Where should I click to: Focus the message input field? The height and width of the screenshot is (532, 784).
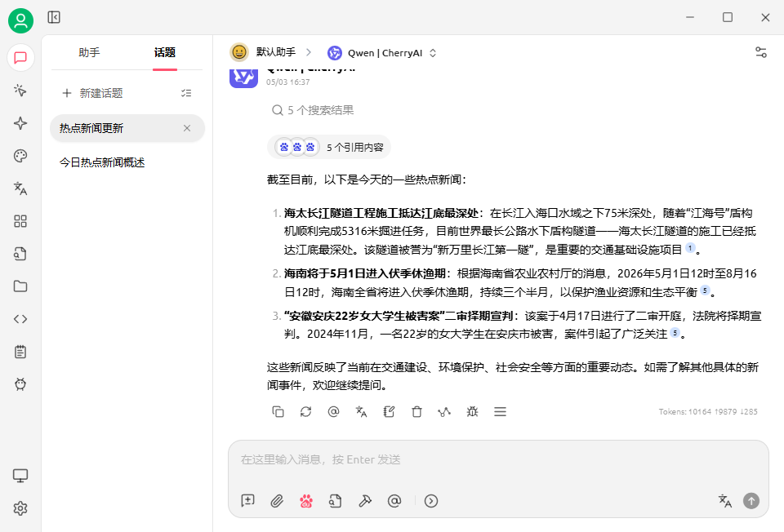tap(498, 460)
